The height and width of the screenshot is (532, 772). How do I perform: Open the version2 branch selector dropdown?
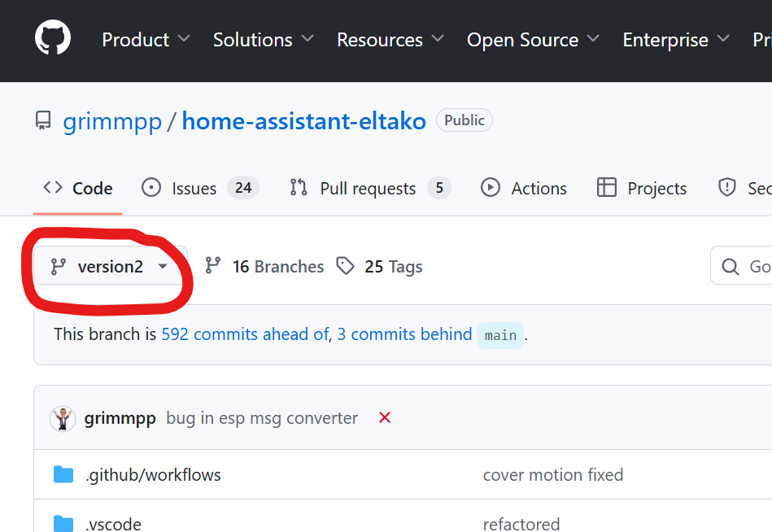(x=110, y=267)
